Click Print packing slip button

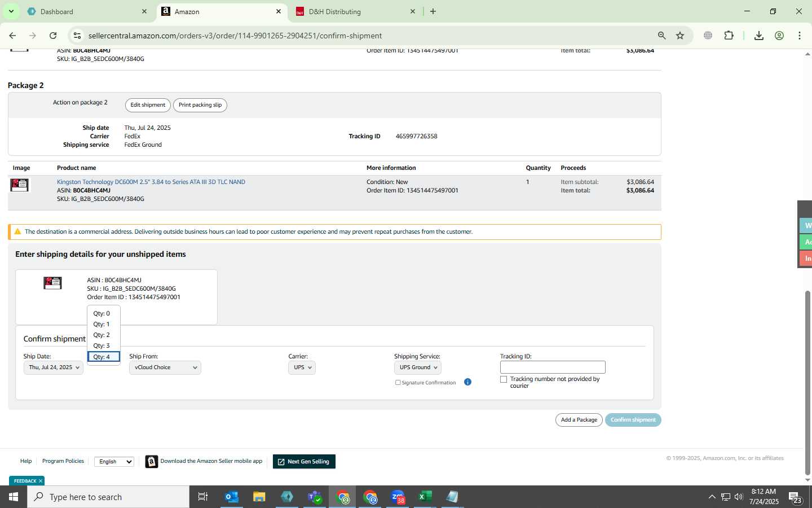(x=200, y=105)
